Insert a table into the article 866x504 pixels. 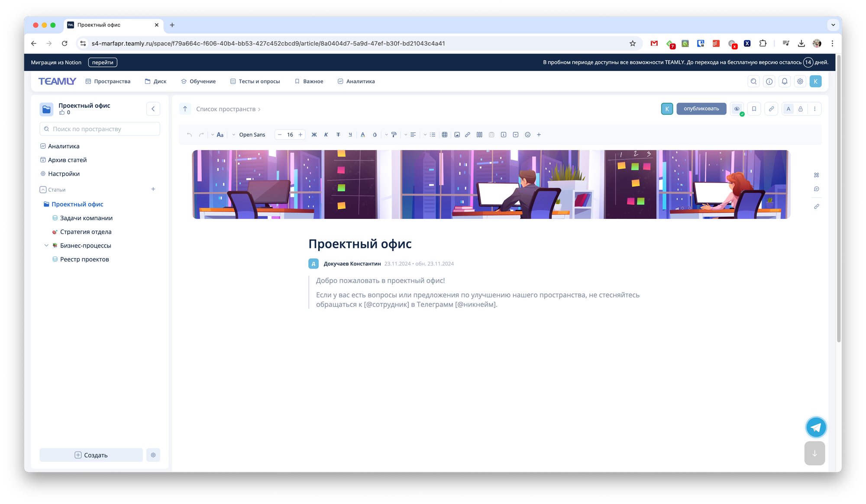click(x=444, y=135)
